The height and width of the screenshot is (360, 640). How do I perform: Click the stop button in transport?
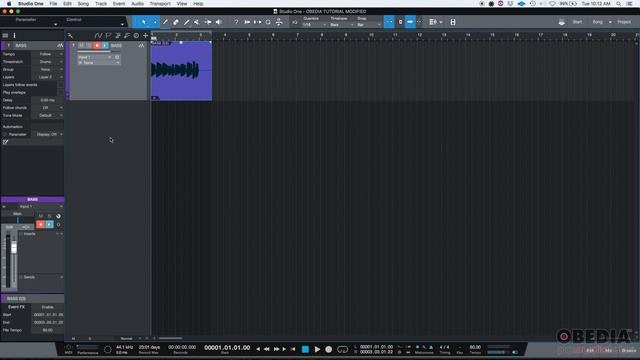pyautogui.click(x=305, y=349)
